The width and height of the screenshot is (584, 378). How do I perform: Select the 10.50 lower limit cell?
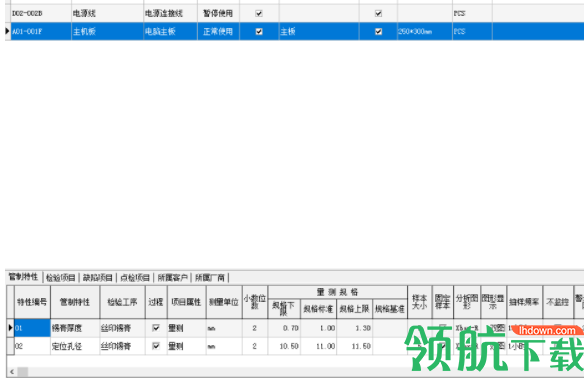tap(284, 346)
